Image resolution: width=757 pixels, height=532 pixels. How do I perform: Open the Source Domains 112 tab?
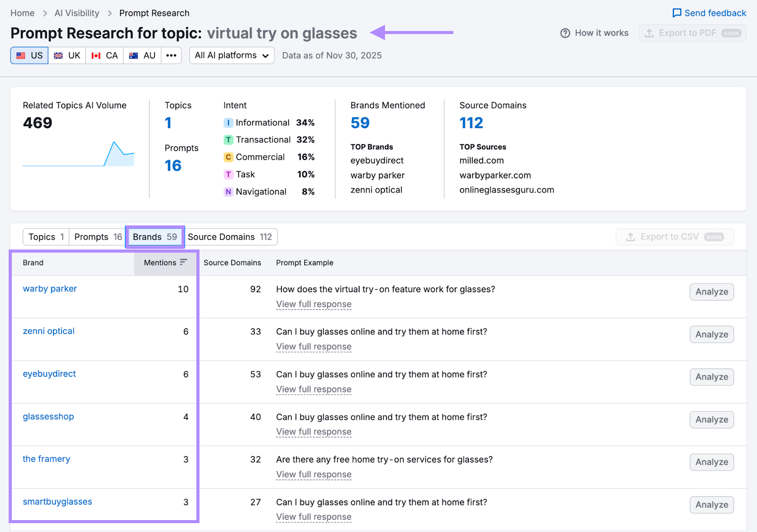(x=231, y=236)
